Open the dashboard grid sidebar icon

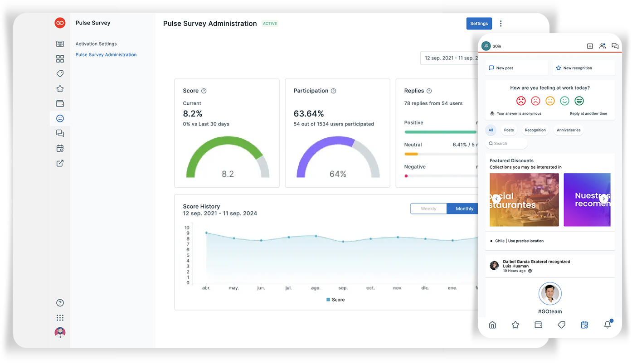coord(60,59)
